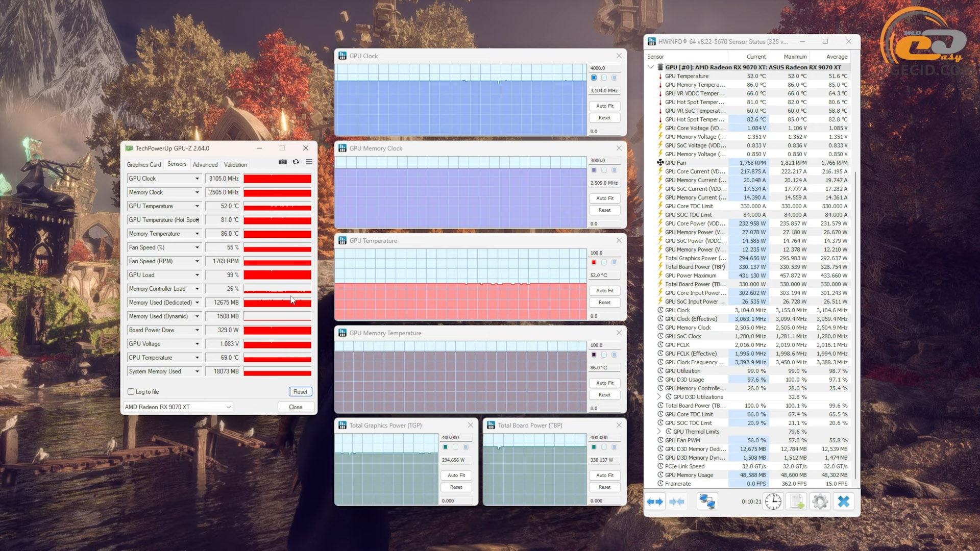
Task: Switch to Validation tab in GPU-Z
Action: 235,165
